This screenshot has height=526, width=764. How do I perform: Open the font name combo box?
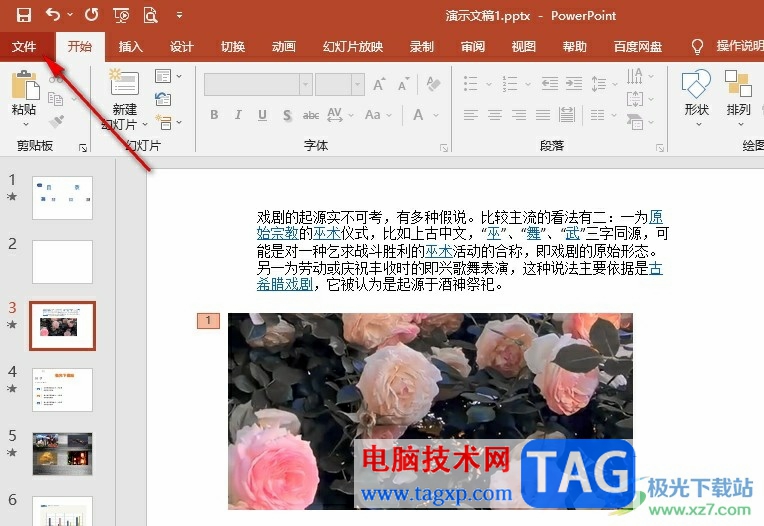[x=258, y=85]
